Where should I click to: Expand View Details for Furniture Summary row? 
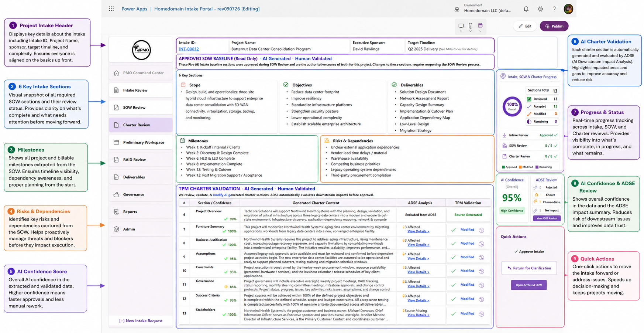(418, 231)
